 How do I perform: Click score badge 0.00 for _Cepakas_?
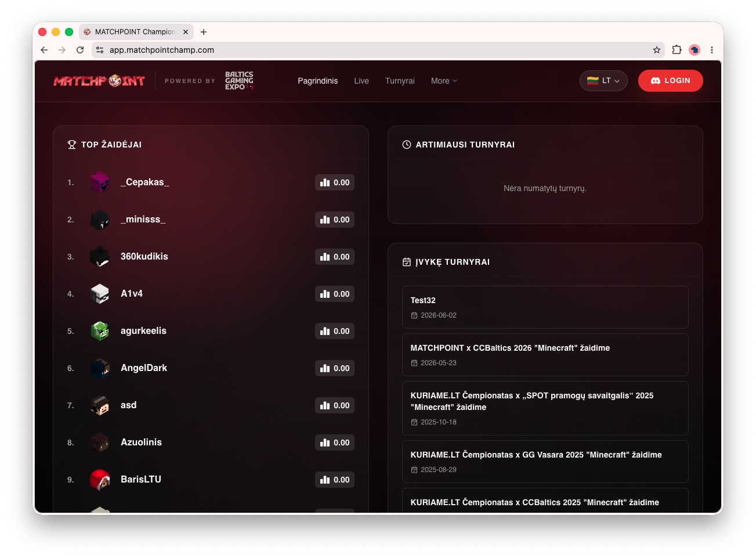click(335, 182)
